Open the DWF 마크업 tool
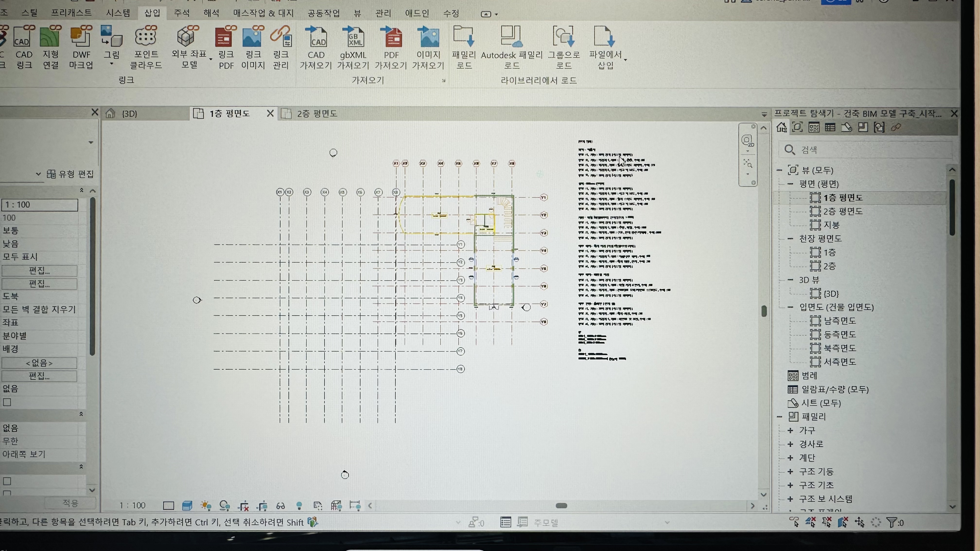 [x=81, y=48]
